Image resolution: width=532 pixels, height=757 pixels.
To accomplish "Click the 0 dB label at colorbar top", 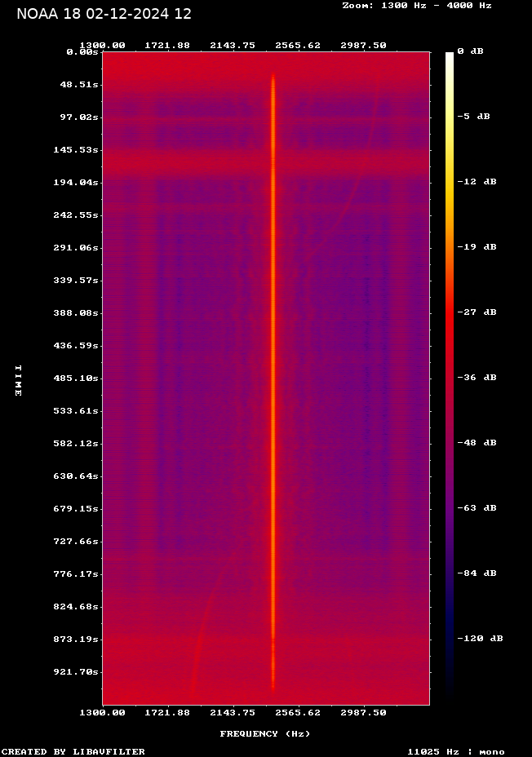I will click(470, 51).
